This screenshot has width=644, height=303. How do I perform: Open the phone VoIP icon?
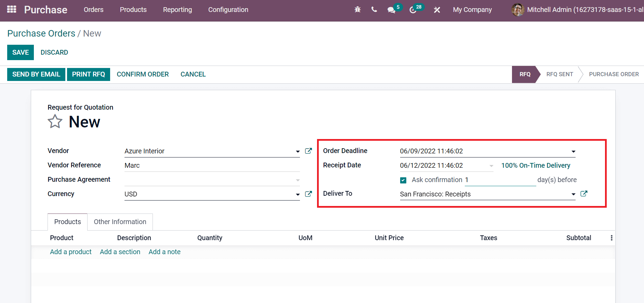pos(374,10)
